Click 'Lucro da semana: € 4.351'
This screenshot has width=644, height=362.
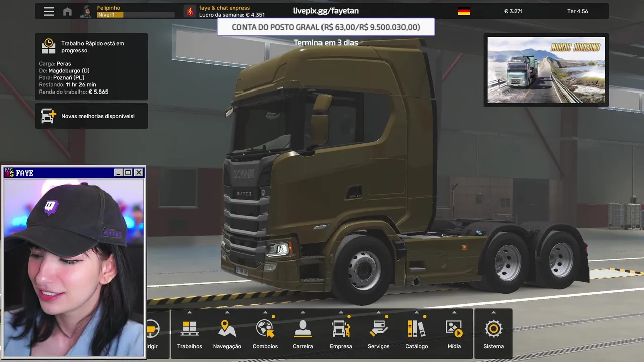(x=232, y=15)
